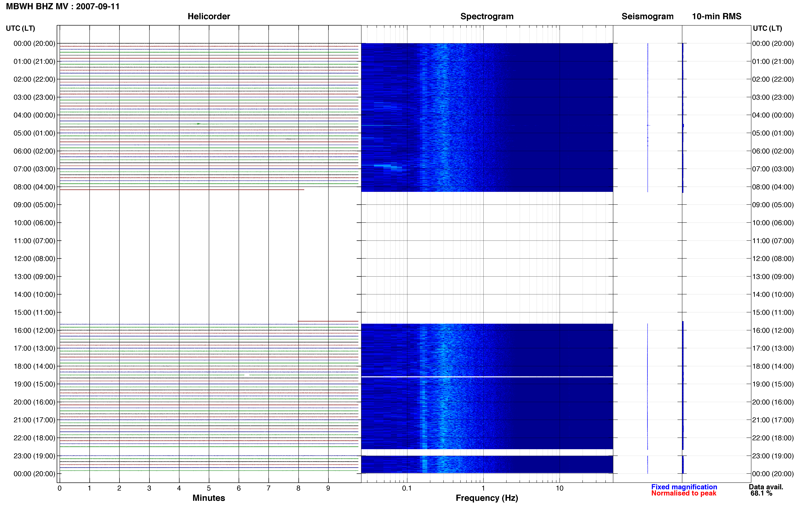Click the 68.1 % availability value

point(761,493)
